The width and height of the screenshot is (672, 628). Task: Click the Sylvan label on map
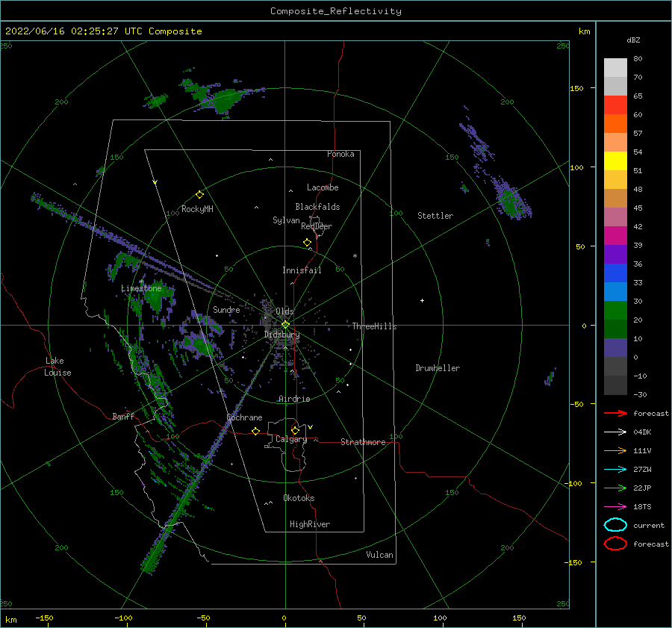(x=286, y=220)
